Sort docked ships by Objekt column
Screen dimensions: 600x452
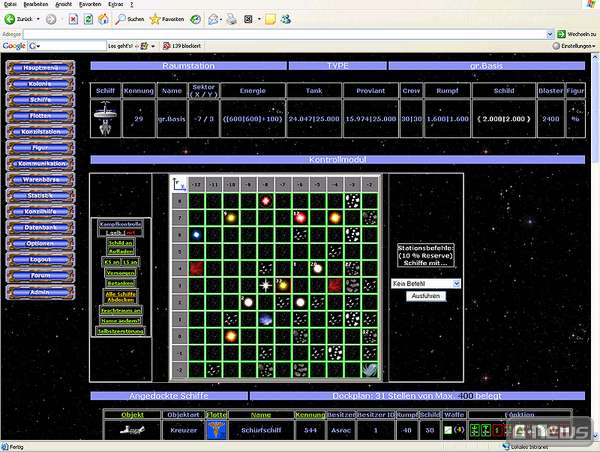tap(132, 414)
